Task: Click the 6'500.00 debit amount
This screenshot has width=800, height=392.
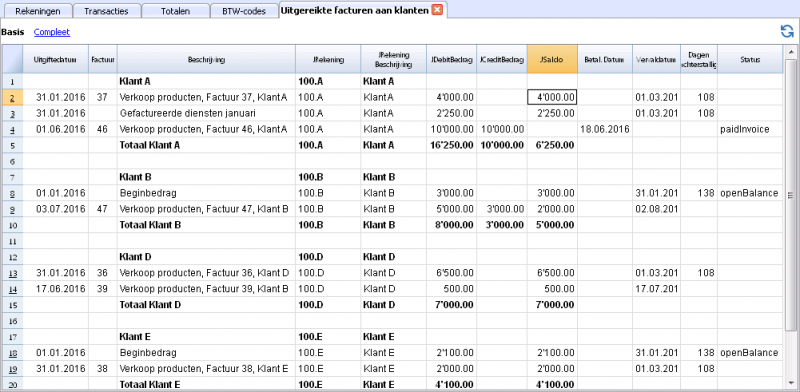Action: click(455, 273)
